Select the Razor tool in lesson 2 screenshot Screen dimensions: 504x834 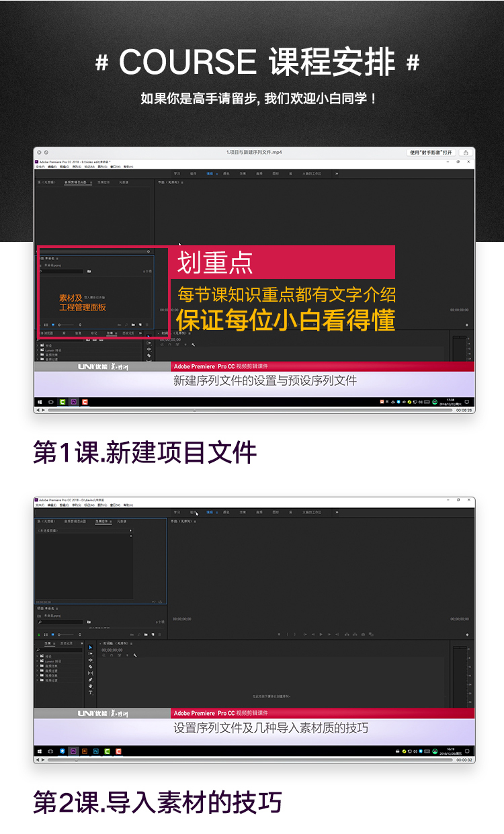pos(90,667)
